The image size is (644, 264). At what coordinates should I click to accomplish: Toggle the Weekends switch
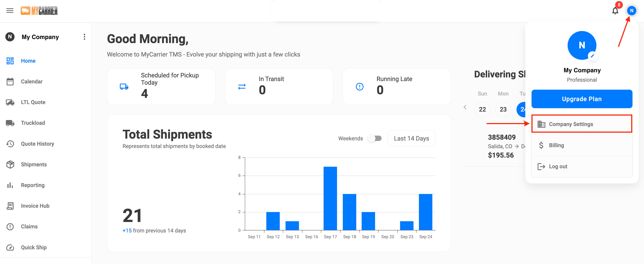point(375,138)
